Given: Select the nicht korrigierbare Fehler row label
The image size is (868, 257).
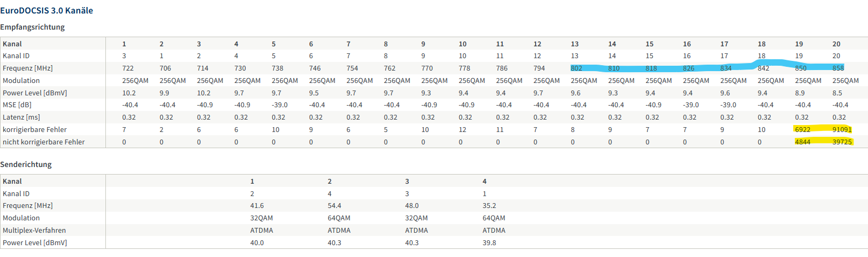Looking at the screenshot, I should pyautogui.click(x=44, y=142).
